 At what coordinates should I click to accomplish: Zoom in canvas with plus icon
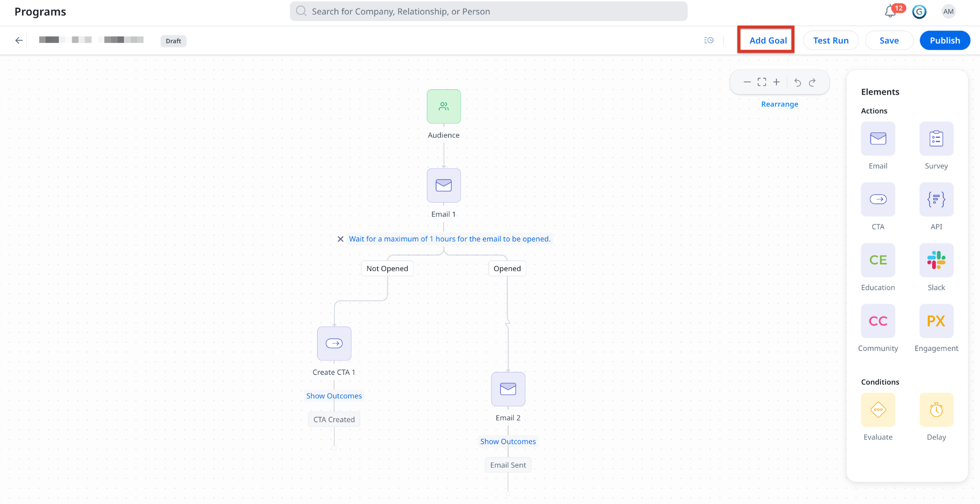pyautogui.click(x=777, y=82)
